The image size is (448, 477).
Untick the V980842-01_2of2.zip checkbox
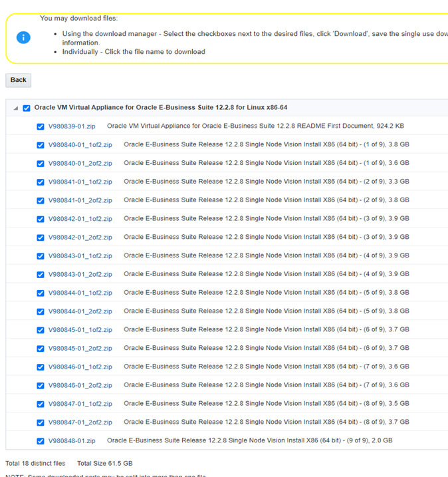coord(41,238)
